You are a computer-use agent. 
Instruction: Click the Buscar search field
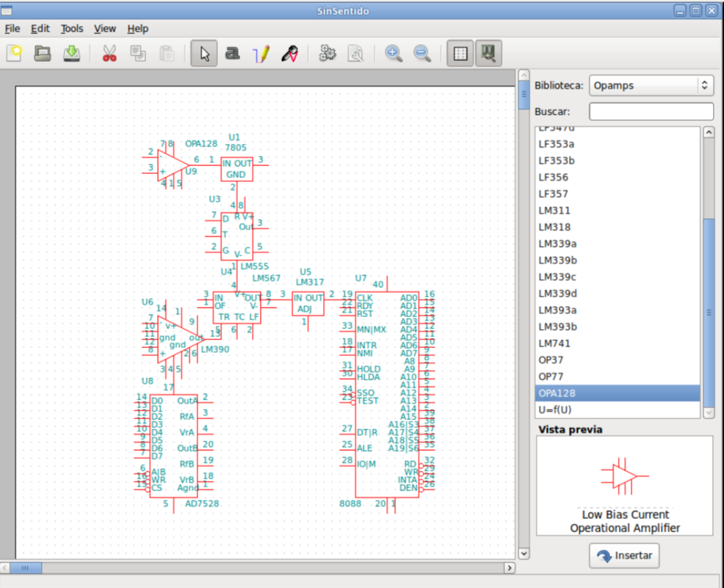651,112
